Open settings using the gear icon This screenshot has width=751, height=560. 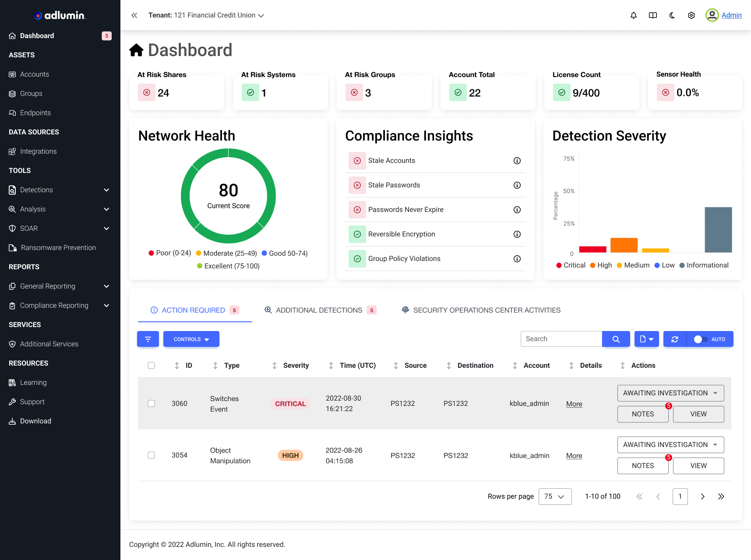tap(691, 15)
